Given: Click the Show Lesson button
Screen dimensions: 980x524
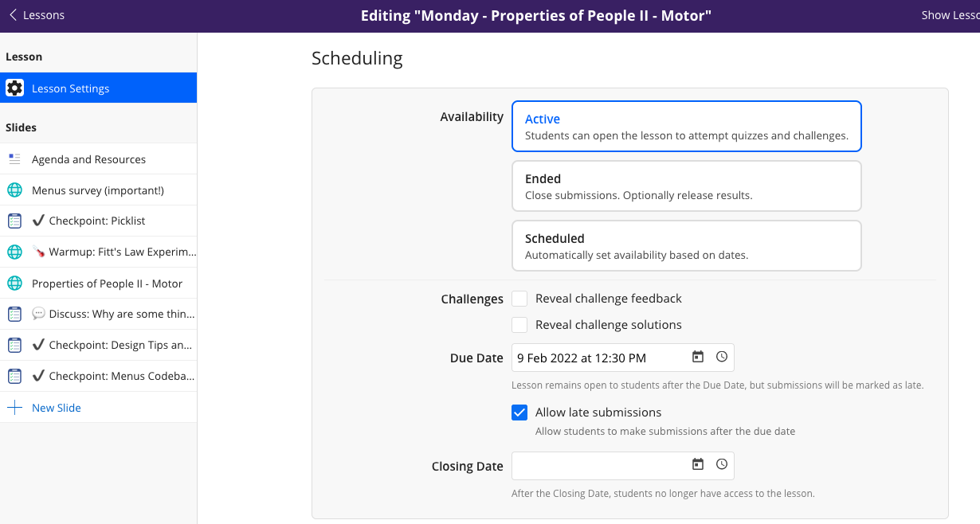Looking at the screenshot, I should pos(950,15).
